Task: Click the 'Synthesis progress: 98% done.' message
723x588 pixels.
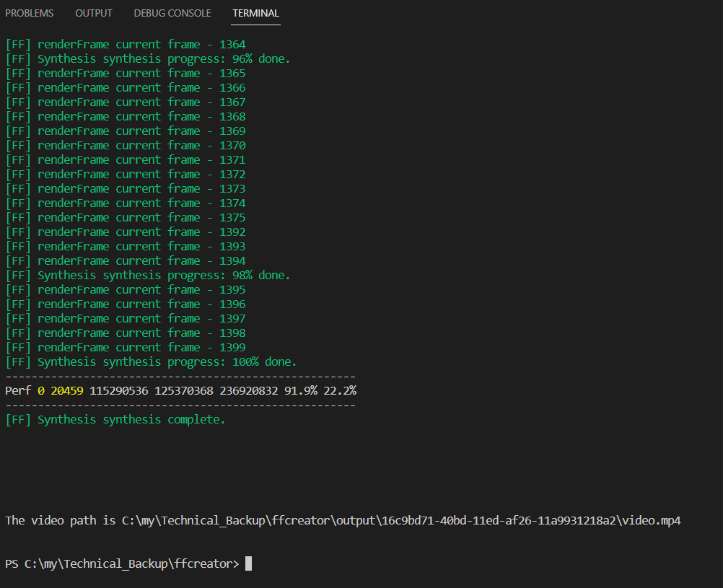Action: 148,274
